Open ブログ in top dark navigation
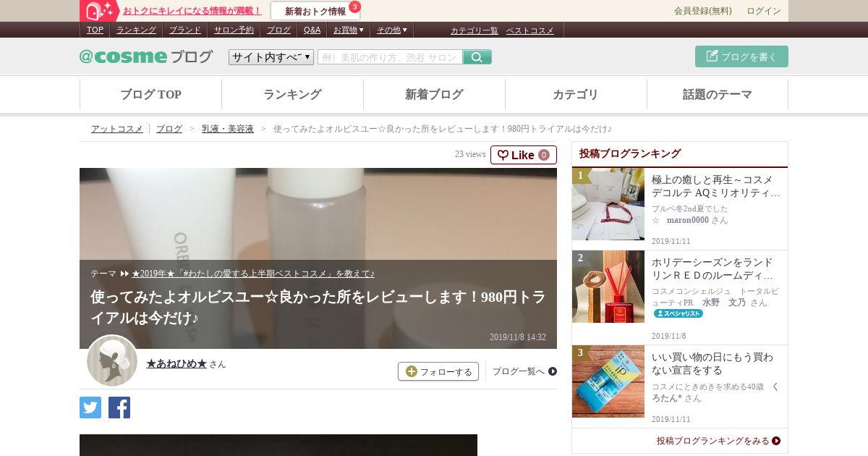Image resolution: width=868 pixels, height=456 pixels. (278, 30)
